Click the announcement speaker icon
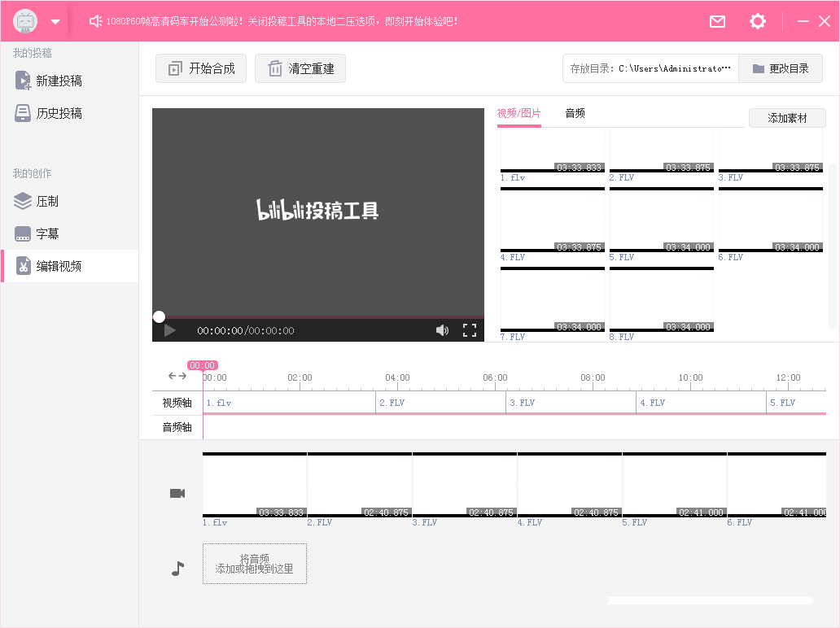Viewport: 840px width, 628px height. [x=95, y=21]
